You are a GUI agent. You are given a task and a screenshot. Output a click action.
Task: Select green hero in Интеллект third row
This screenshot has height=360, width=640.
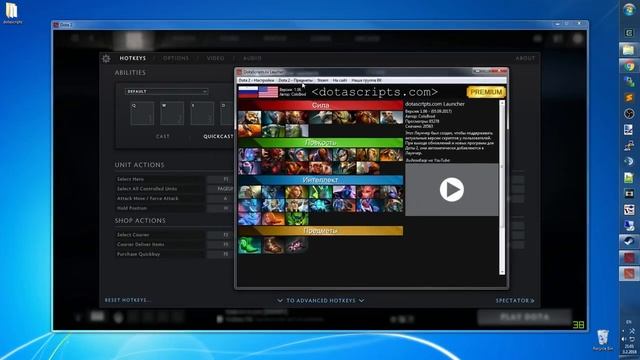pyautogui.click(x=297, y=219)
